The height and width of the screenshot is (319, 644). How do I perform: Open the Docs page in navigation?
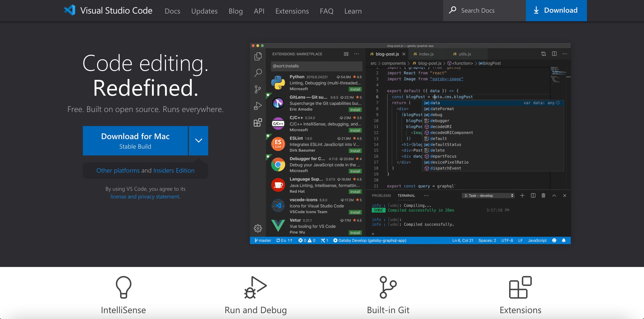click(172, 11)
